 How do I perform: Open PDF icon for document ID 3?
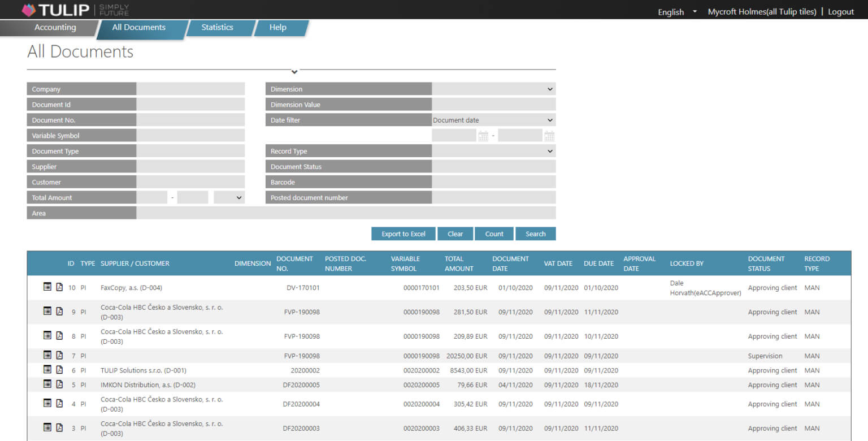[x=59, y=427]
